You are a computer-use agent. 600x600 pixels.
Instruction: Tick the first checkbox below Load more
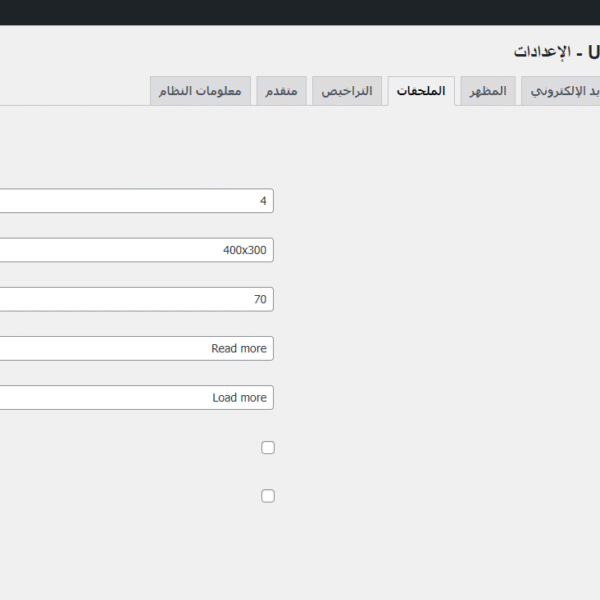click(268, 447)
